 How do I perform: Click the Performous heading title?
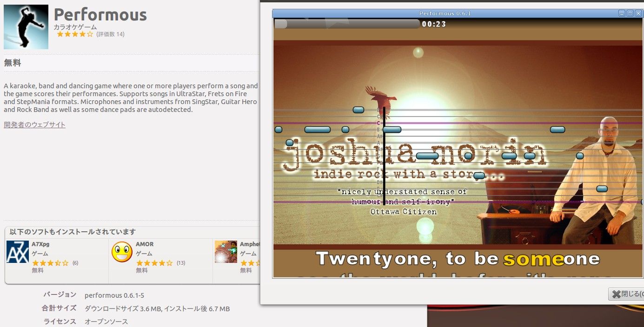100,14
